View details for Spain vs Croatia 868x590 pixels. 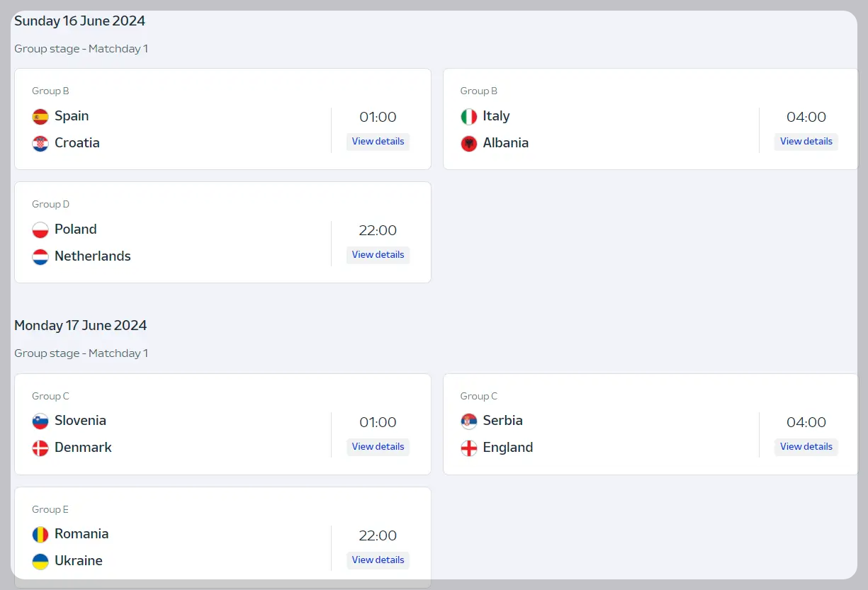click(378, 142)
